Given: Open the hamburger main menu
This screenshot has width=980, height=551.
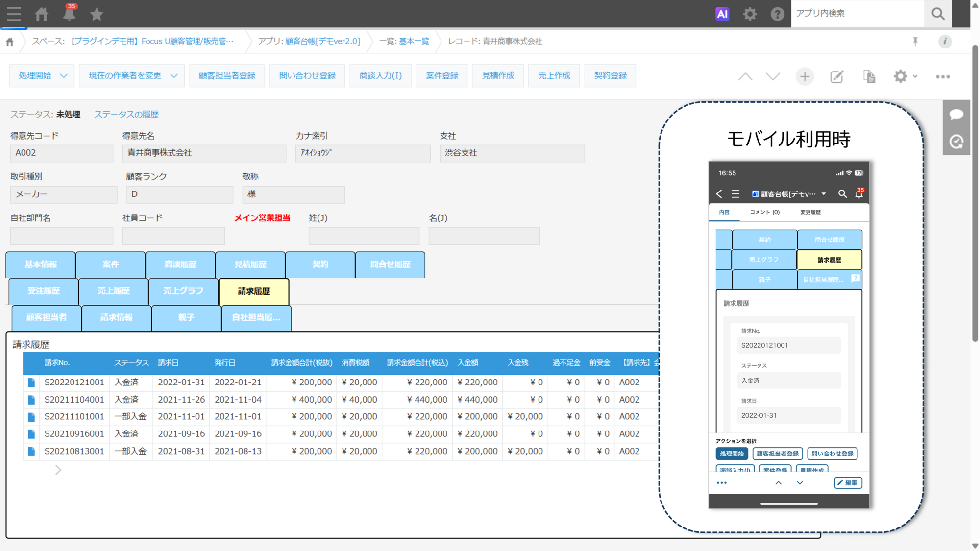Looking at the screenshot, I should (14, 14).
